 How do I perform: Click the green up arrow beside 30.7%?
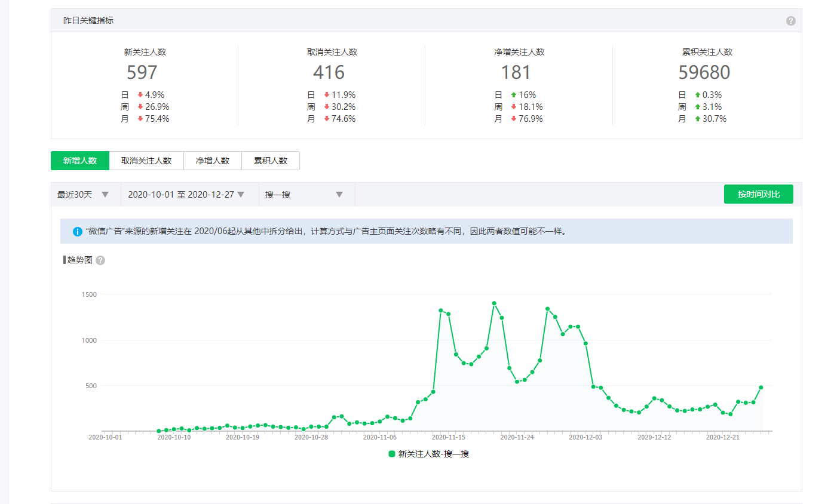(x=697, y=119)
